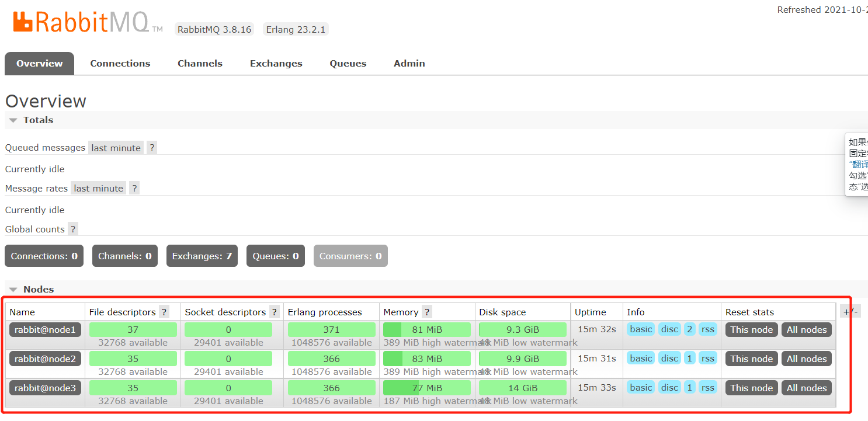Reset stats for This node on rabbit@node3
Image resolution: width=868 pixels, height=421 pixels.
tap(752, 388)
